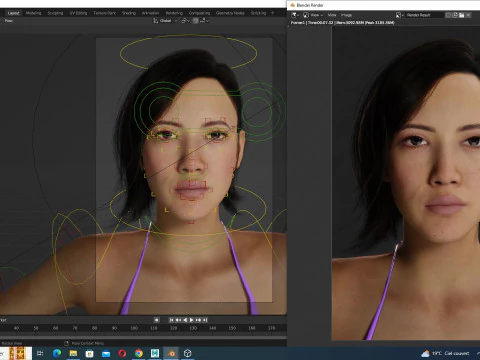Click frame 100 on the timeline ruler
480x360 pixels.
(x=134, y=328)
